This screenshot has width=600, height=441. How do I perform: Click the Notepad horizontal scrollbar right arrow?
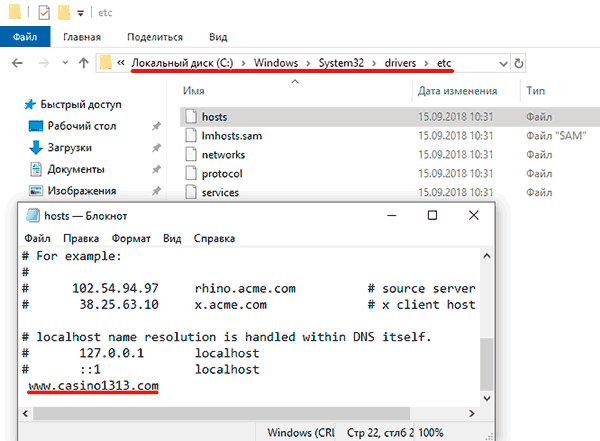[x=472, y=413]
